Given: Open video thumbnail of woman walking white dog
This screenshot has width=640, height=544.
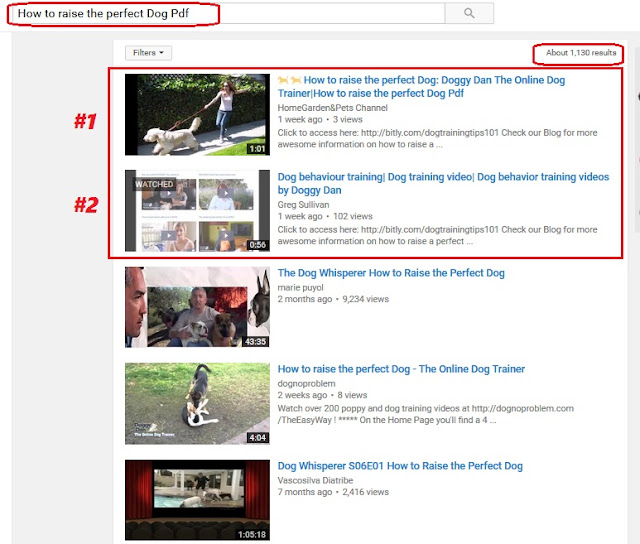Looking at the screenshot, I should (197, 115).
